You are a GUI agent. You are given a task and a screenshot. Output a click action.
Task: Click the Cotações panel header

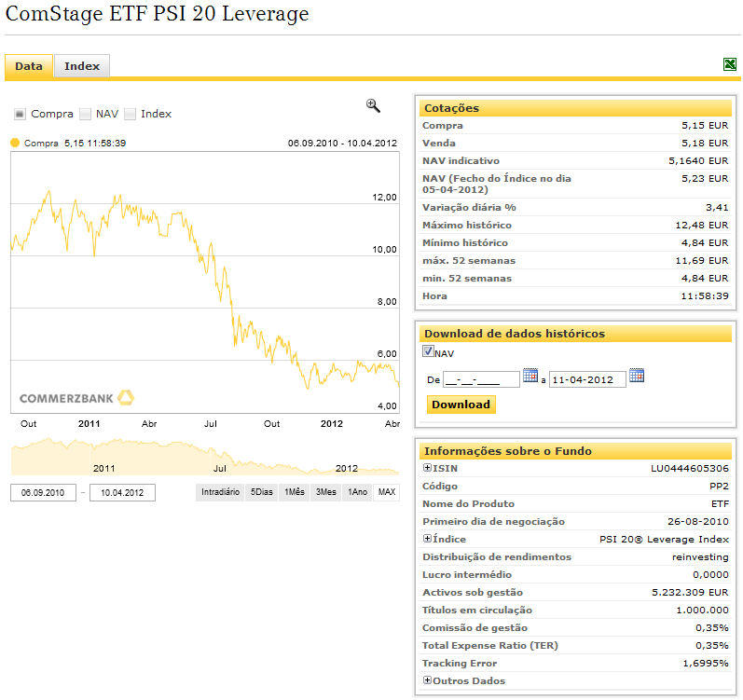coord(575,108)
